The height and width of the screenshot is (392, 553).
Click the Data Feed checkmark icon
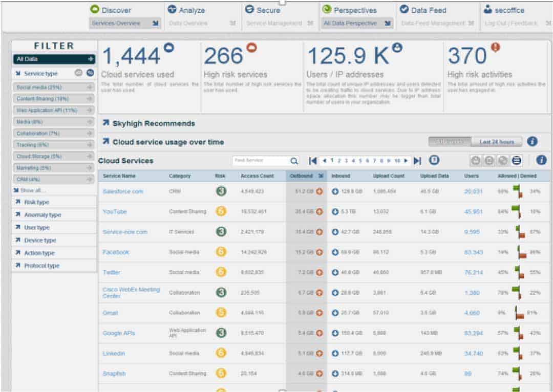(x=404, y=9)
